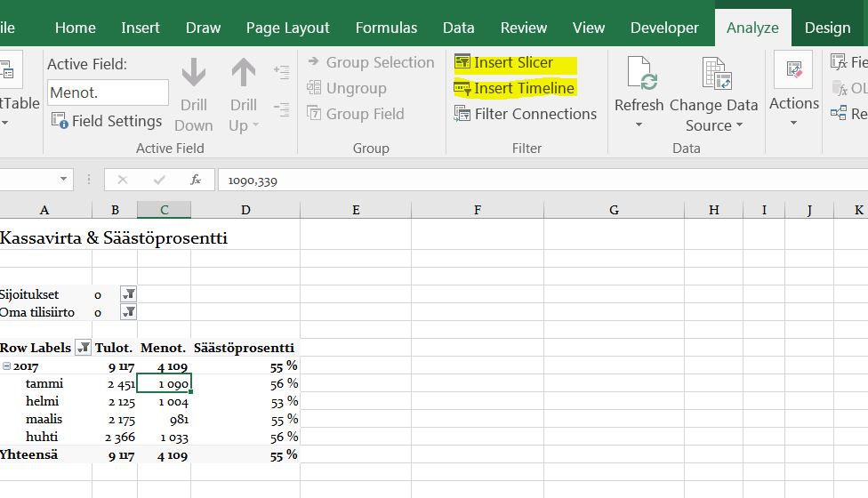Select column D header
The width and height of the screenshot is (868, 498).
point(245,210)
